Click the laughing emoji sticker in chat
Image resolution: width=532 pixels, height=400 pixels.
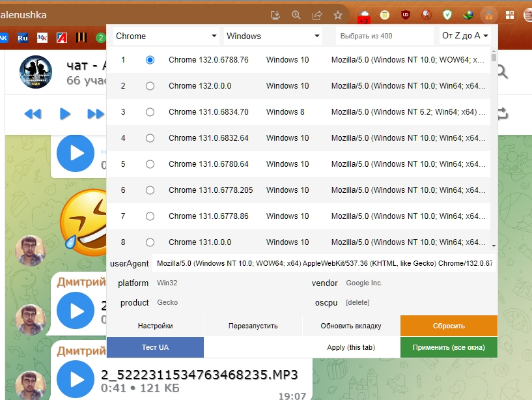[83, 223]
